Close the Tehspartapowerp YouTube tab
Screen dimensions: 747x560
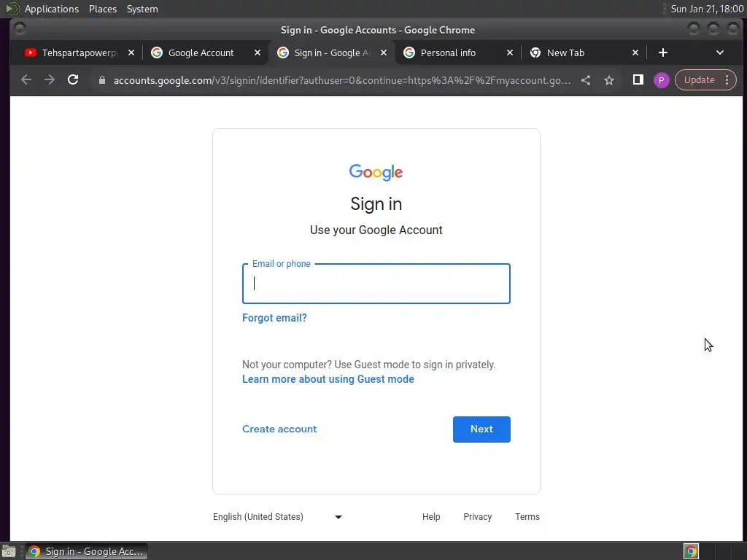click(x=131, y=52)
